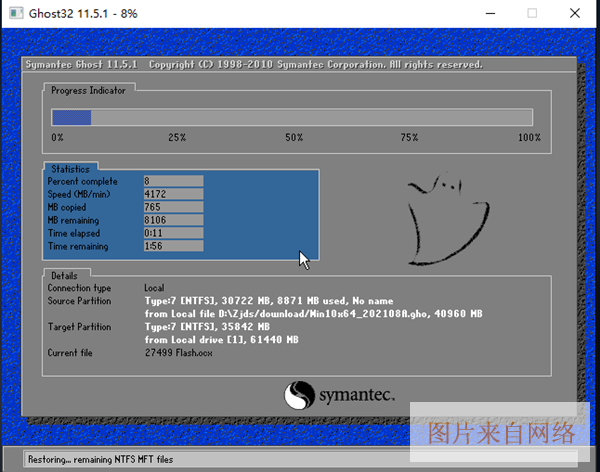
Task: Click the Source Partition details line
Action: coord(268,301)
